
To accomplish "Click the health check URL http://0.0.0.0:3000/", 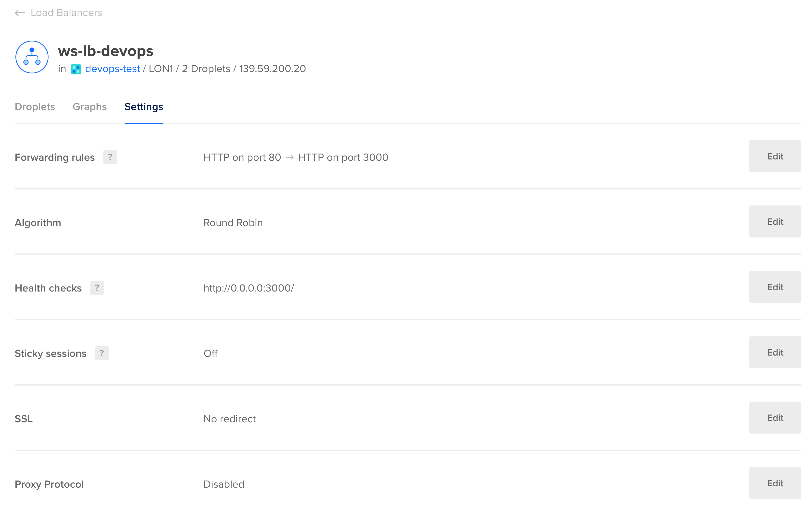I will pos(249,288).
